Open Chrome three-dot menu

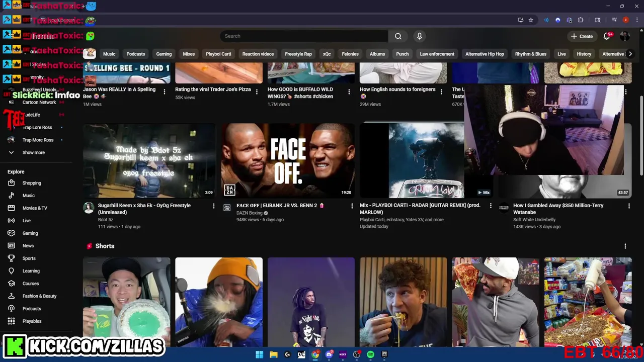point(636,20)
